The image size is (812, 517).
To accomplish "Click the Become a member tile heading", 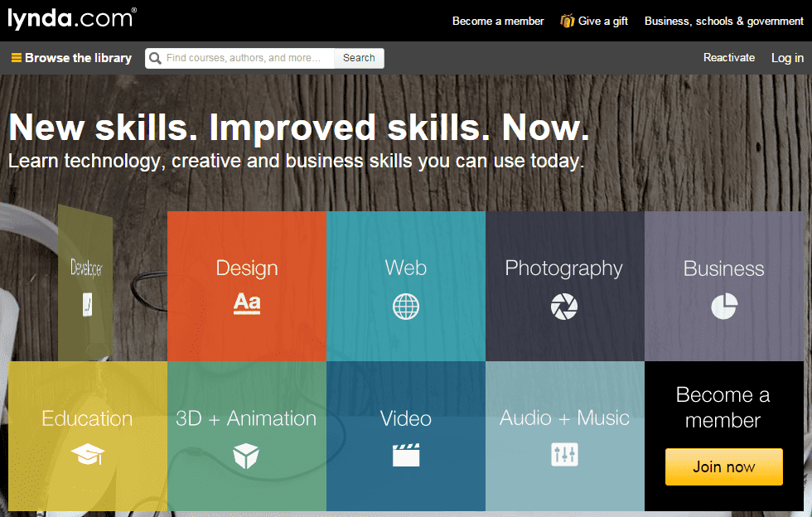I will tap(723, 408).
